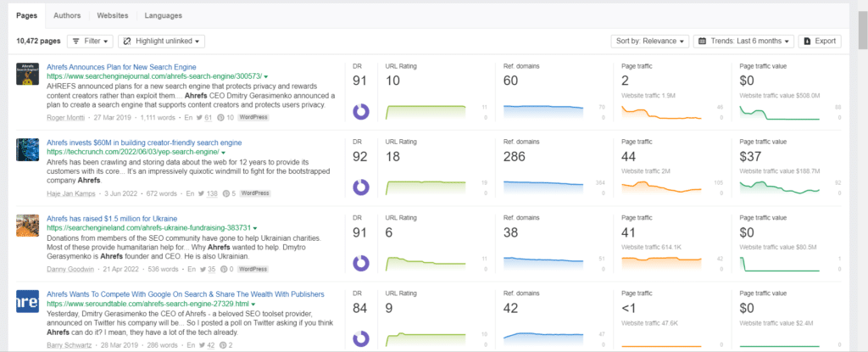Click '10,472 pages' count text
The width and height of the screenshot is (868, 352).
[38, 41]
